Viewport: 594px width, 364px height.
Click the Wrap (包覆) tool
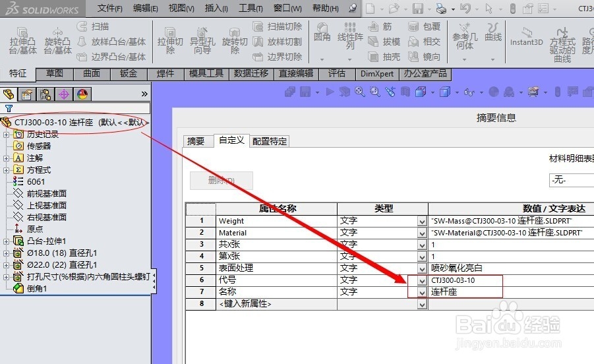(x=425, y=26)
